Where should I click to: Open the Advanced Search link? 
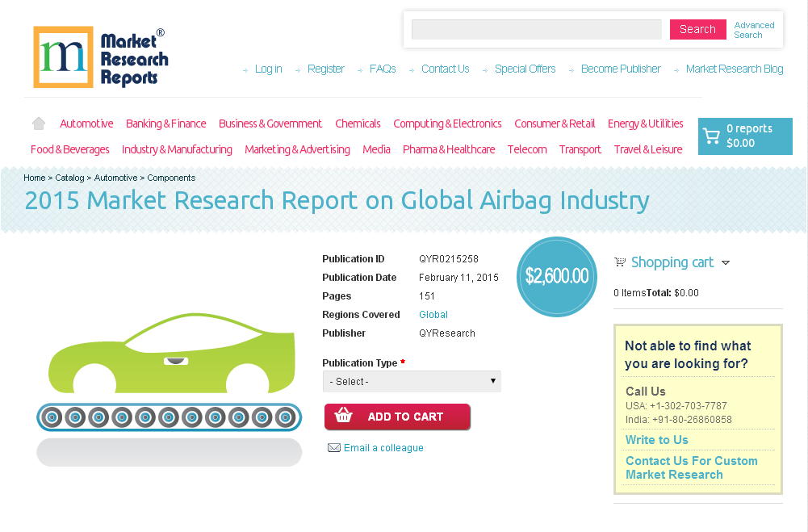click(754, 29)
